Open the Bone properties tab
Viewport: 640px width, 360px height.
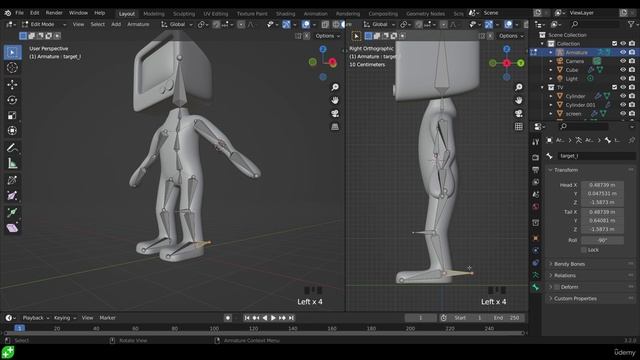[x=536, y=287]
